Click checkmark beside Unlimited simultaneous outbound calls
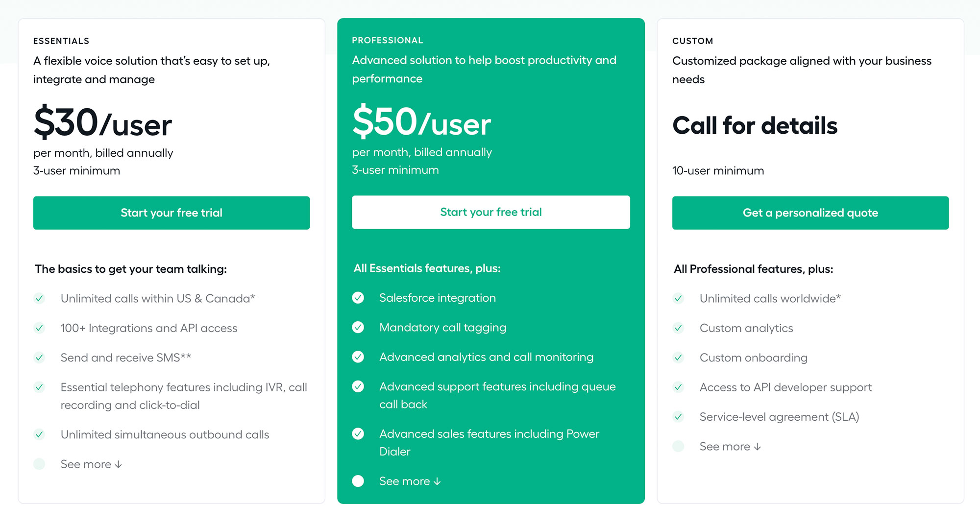 (39, 434)
